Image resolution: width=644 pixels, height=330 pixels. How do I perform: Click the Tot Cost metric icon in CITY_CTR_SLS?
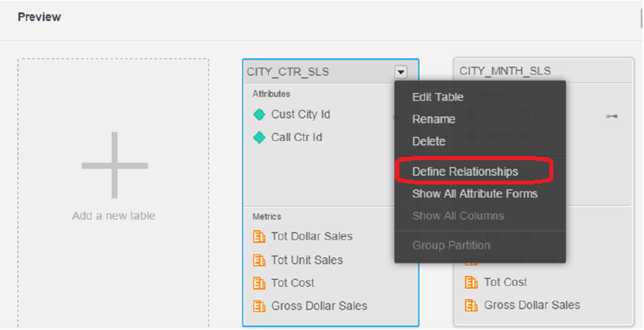[x=258, y=283]
